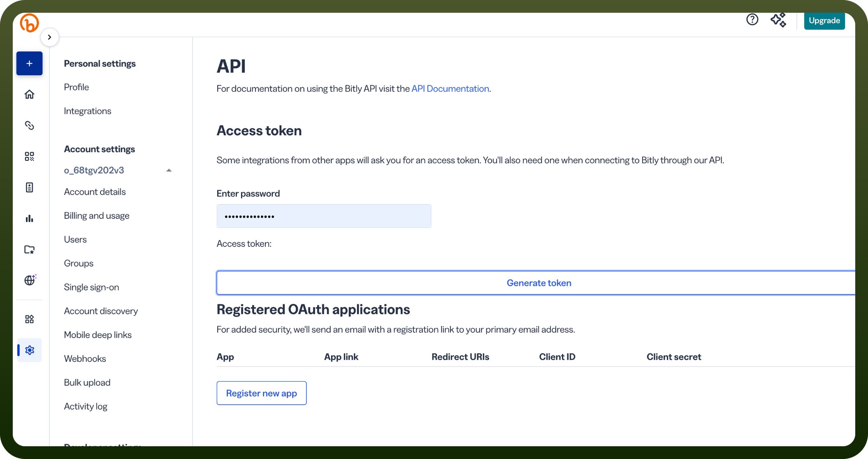
Task: Open Campaigns from the starred folder icon
Action: tap(29, 250)
